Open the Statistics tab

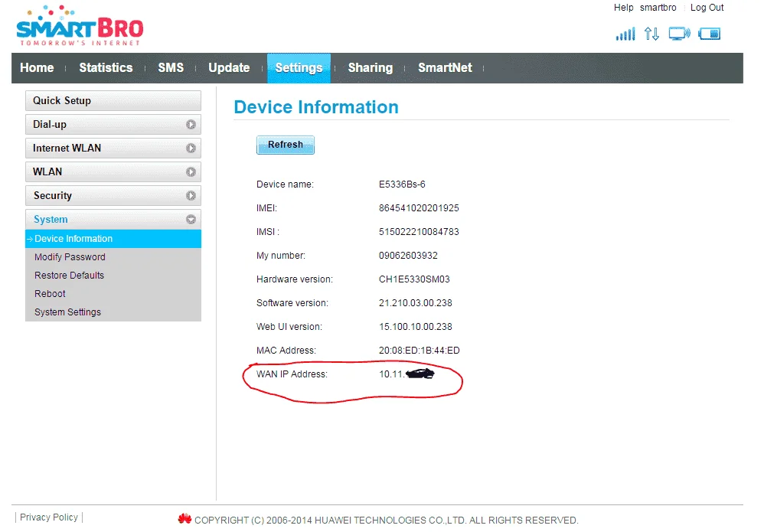(x=106, y=67)
